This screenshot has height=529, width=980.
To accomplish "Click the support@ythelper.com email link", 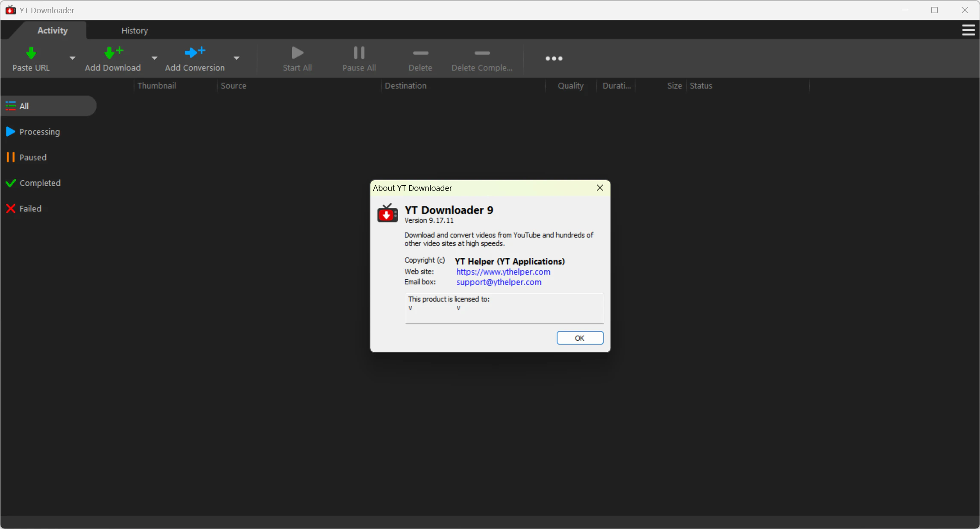I will coord(498,282).
